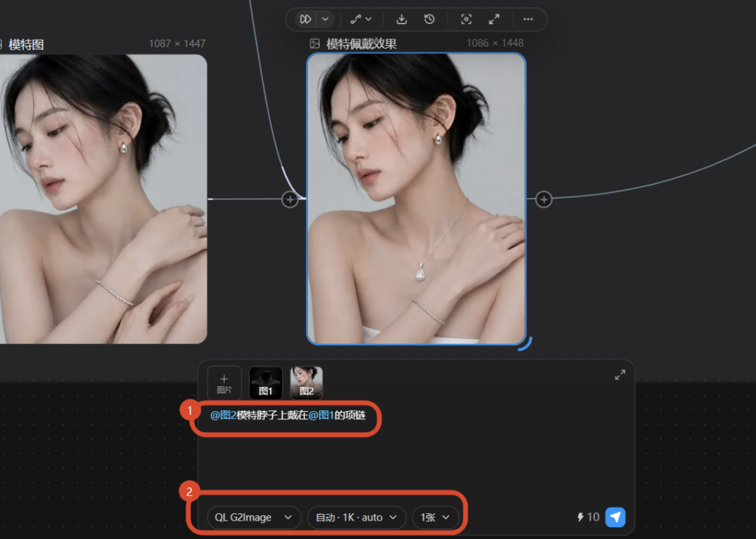The height and width of the screenshot is (539, 756).
Task: Open the three-dot more options menu
Action: pos(528,19)
